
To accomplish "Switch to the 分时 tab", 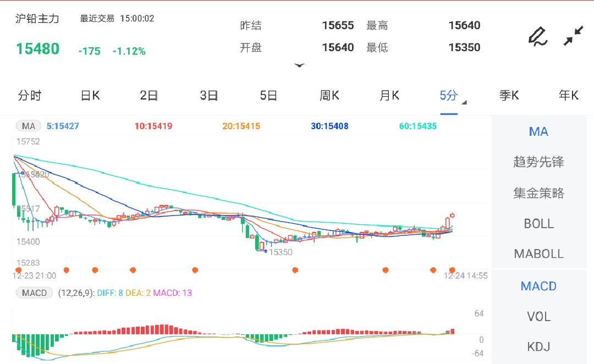I will click(x=30, y=96).
